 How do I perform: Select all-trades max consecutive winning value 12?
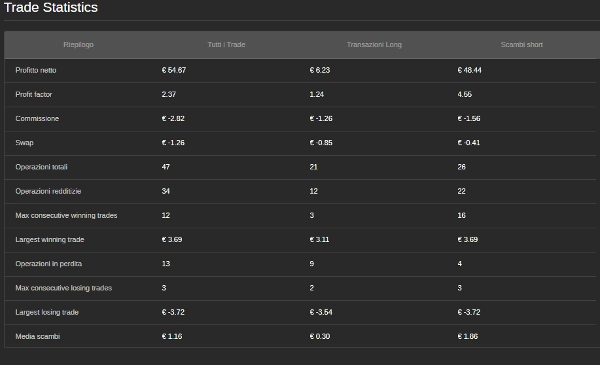tap(166, 215)
